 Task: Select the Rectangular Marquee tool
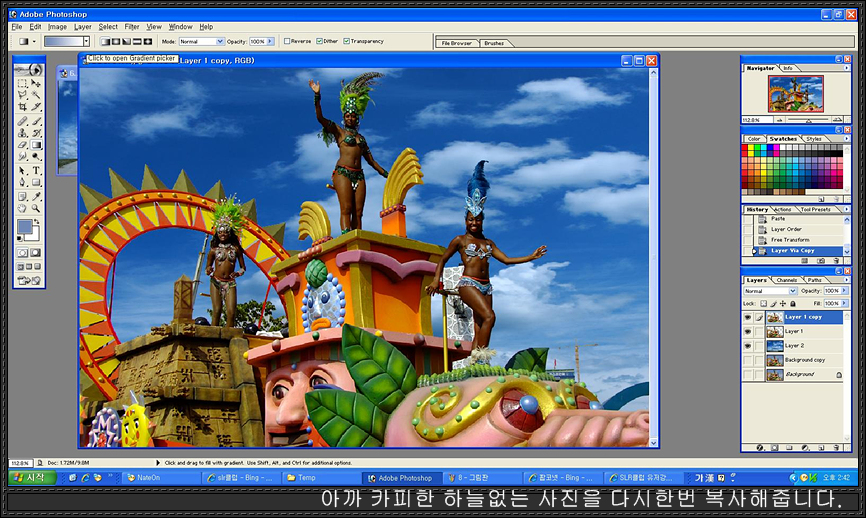point(23,82)
